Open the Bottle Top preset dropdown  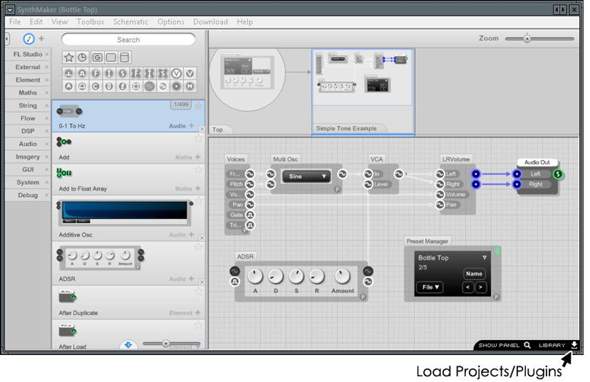[x=484, y=258]
